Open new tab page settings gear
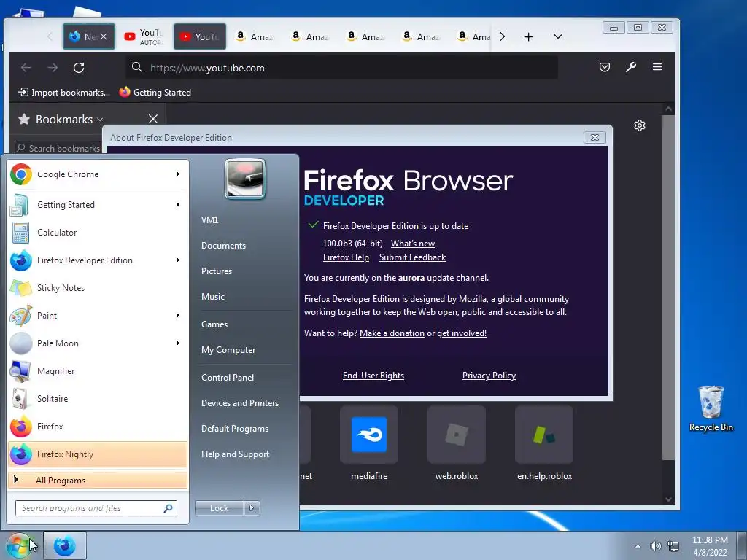747x560 pixels. click(x=639, y=125)
